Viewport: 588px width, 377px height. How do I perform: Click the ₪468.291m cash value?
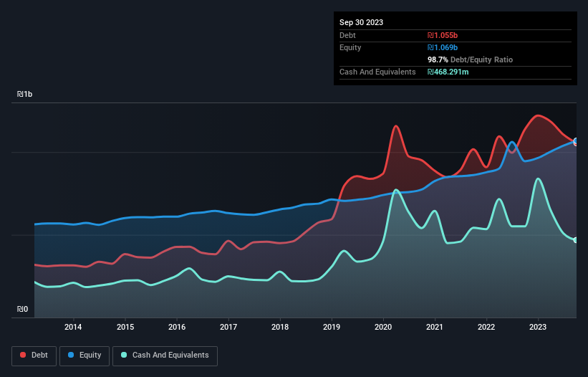[x=448, y=72]
